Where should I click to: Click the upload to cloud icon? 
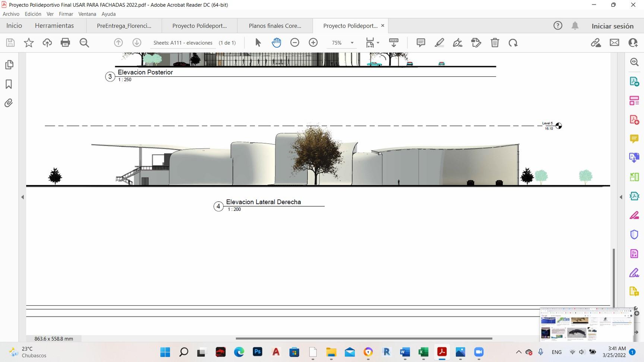[x=47, y=43]
